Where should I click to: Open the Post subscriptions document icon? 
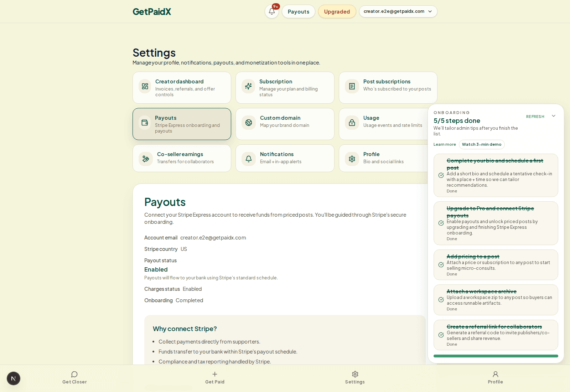(x=352, y=86)
